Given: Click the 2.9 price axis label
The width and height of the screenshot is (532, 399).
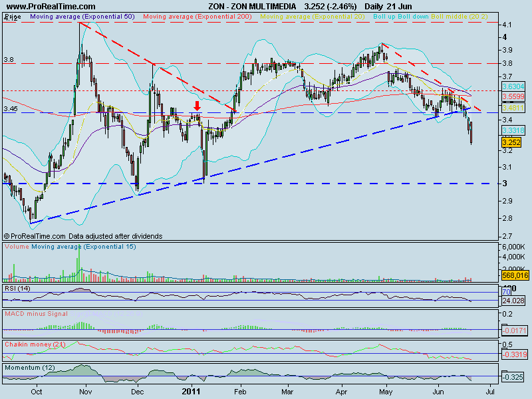Looking at the screenshot, I should (x=508, y=201).
